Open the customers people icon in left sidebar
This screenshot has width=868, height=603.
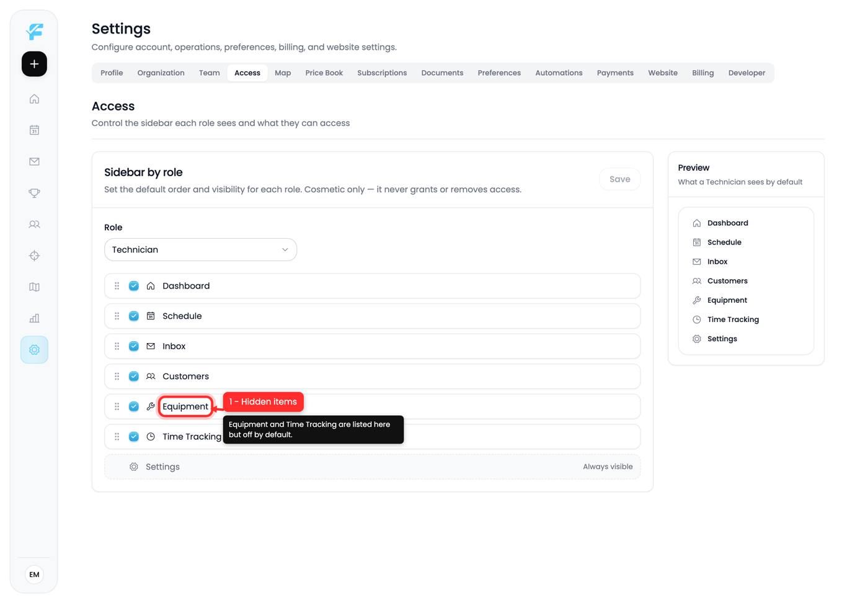pos(34,224)
